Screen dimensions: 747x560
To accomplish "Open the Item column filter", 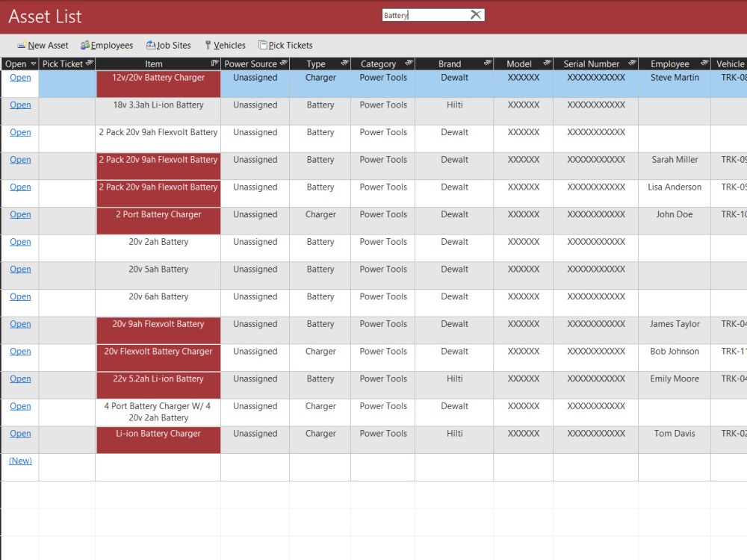I will pyautogui.click(x=215, y=63).
